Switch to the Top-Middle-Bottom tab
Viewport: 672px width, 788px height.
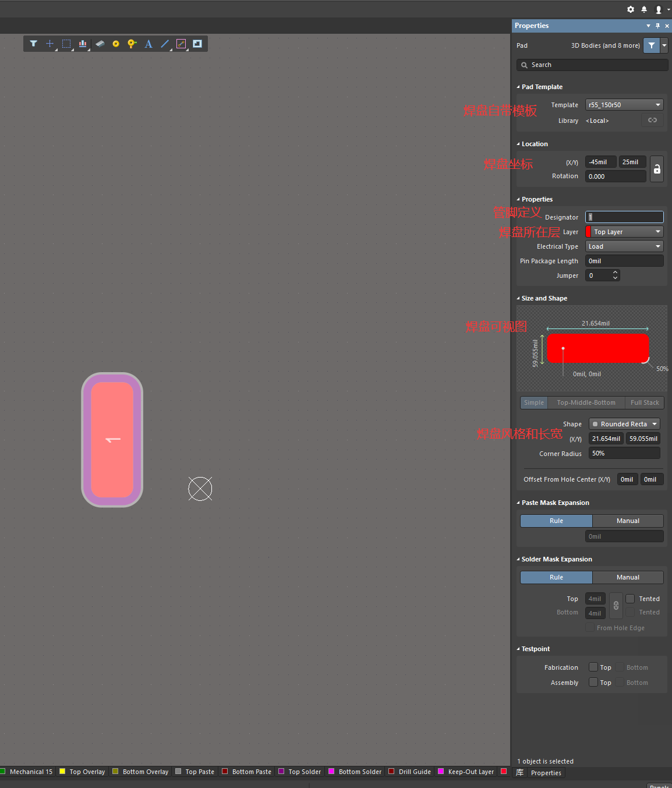(586, 402)
